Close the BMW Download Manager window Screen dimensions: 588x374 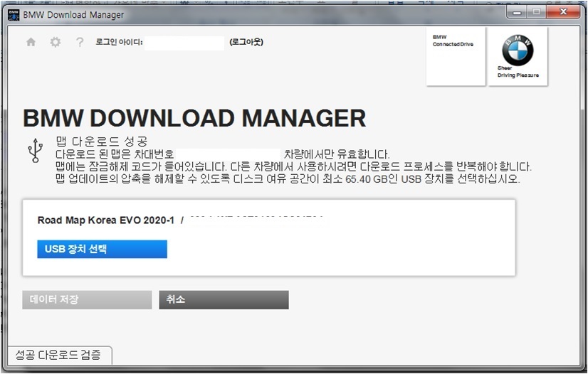(x=563, y=12)
